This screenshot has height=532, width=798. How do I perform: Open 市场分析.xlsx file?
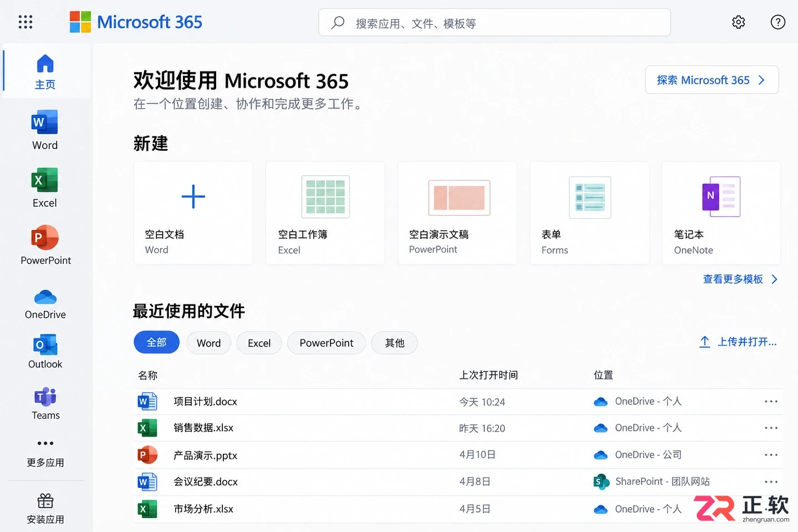pyautogui.click(x=203, y=509)
